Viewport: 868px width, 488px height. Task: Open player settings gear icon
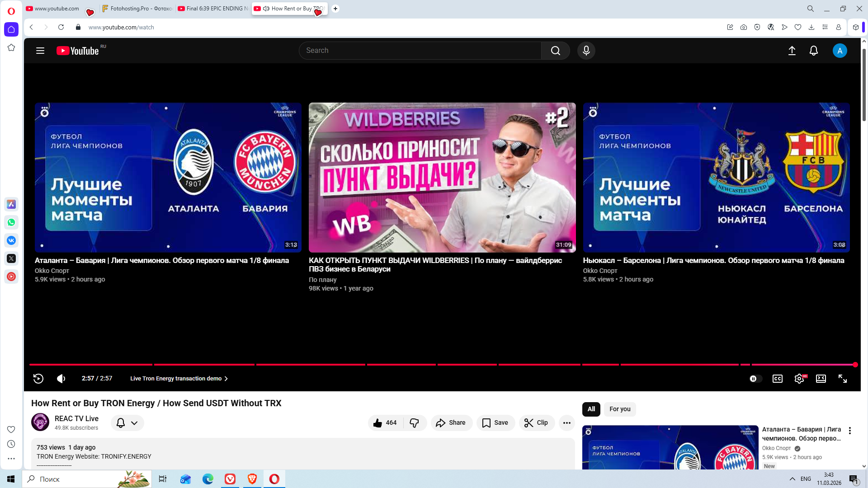tap(799, 379)
